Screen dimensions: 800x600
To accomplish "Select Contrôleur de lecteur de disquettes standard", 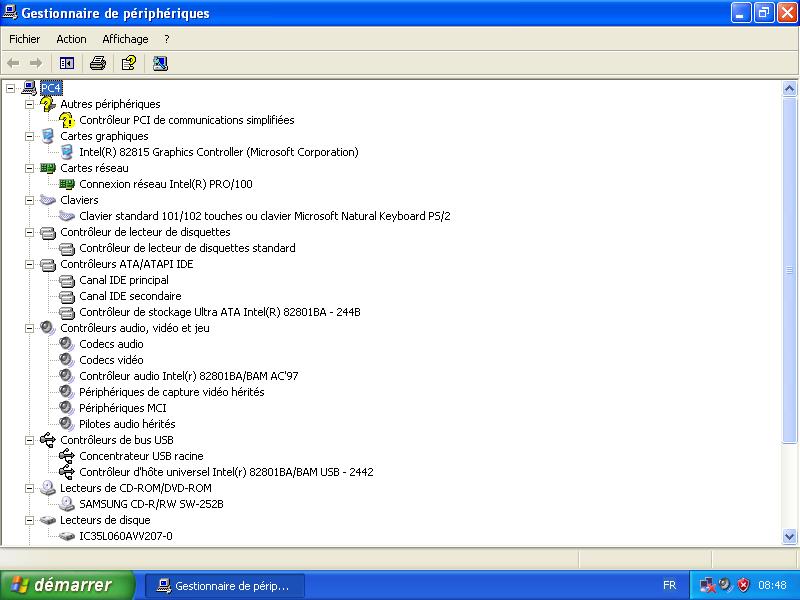I will coord(187,248).
